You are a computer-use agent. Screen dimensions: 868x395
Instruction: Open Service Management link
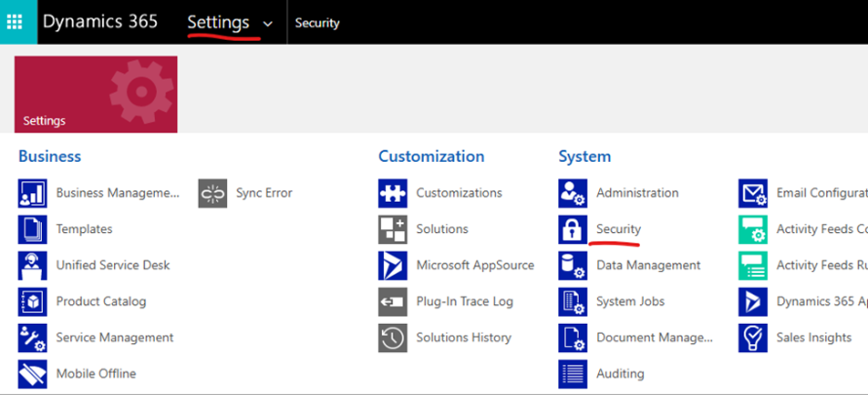pyautogui.click(x=115, y=337)
